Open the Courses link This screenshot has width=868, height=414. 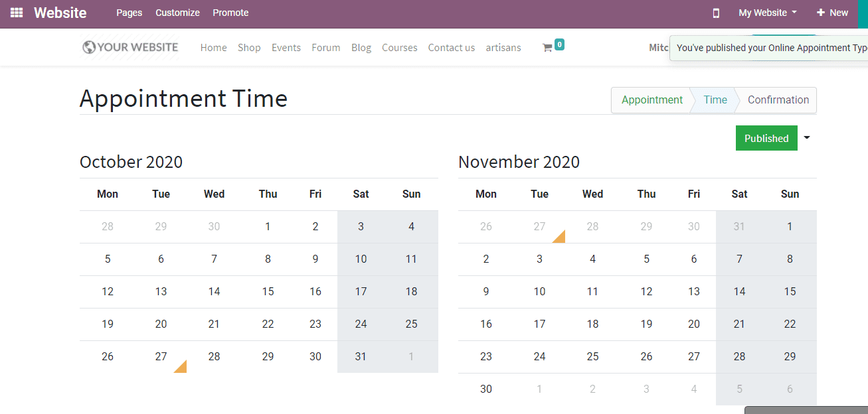(x=400, y=48)
